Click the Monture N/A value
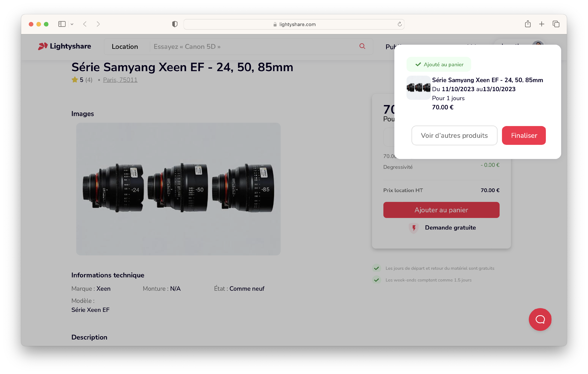Image resolution: width=588 pixels, height=374 pixels. (x=175, y=289)
